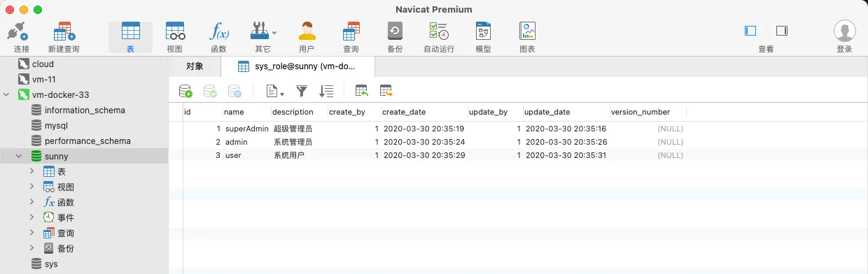Click the 登录 login button
Image resolution: width=868 pixels, height=274 pixels.
coord(845,37)
